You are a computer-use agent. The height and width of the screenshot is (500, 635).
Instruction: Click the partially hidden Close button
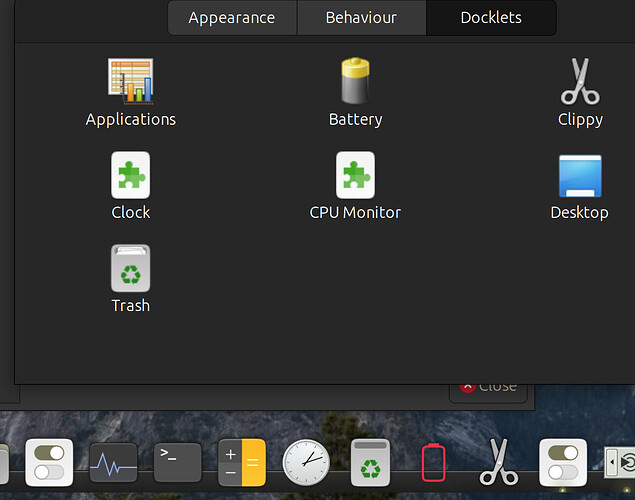(488, 393)
